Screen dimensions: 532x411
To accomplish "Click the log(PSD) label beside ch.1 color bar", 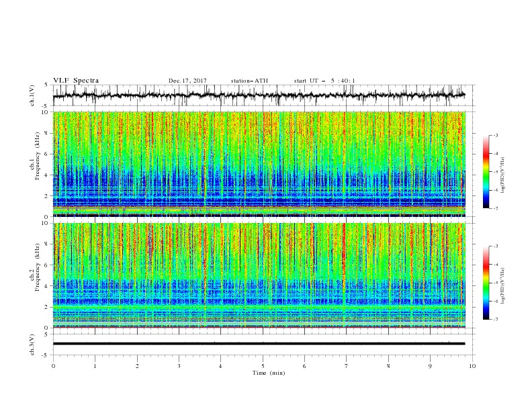I will 502,175.
